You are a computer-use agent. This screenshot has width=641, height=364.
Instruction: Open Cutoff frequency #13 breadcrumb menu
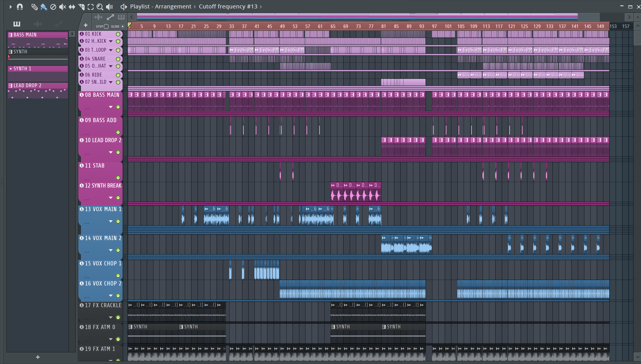click(228, 6)
